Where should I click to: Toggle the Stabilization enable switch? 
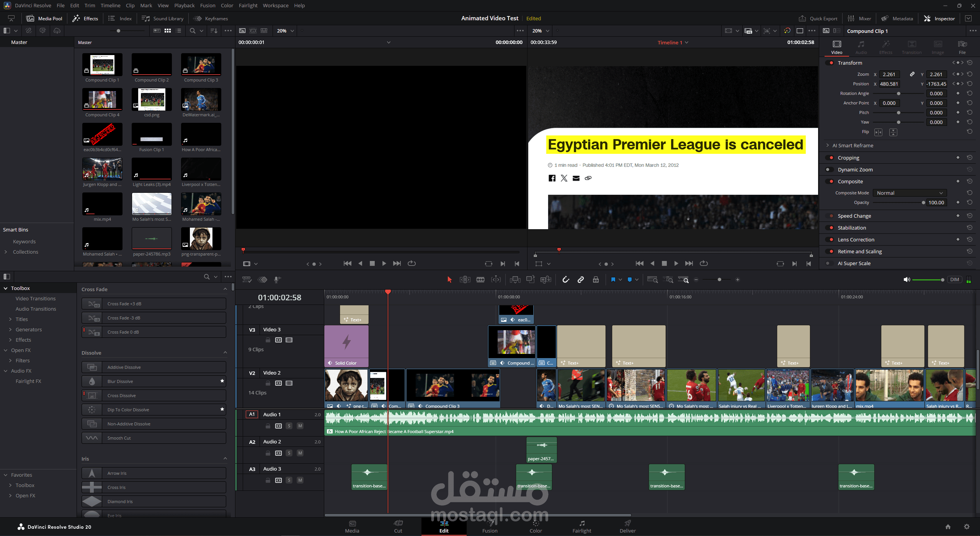pyautogui.click(x=830, y=228)
